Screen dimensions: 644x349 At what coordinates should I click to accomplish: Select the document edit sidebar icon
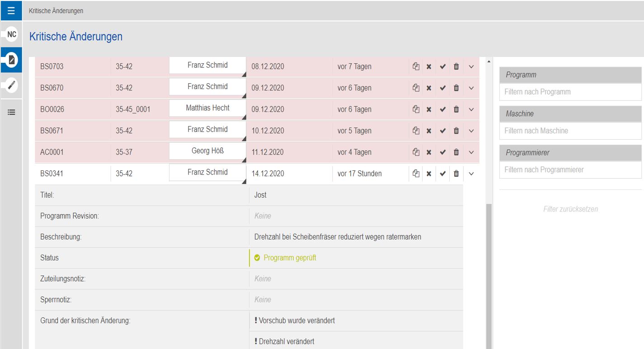[12, 60]
